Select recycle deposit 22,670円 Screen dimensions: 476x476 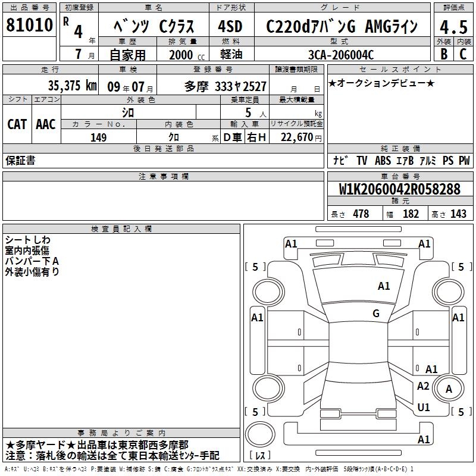[301, 137]
